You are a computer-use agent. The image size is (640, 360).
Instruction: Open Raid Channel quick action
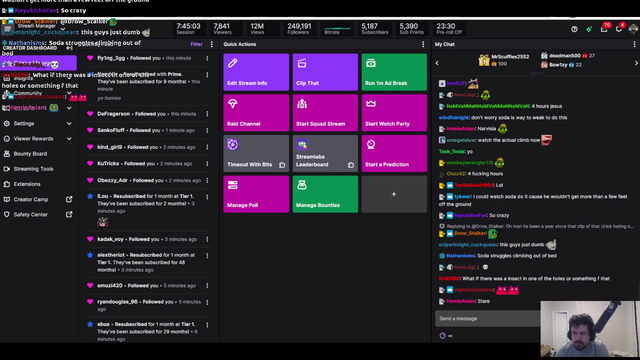tap(256, 113)
